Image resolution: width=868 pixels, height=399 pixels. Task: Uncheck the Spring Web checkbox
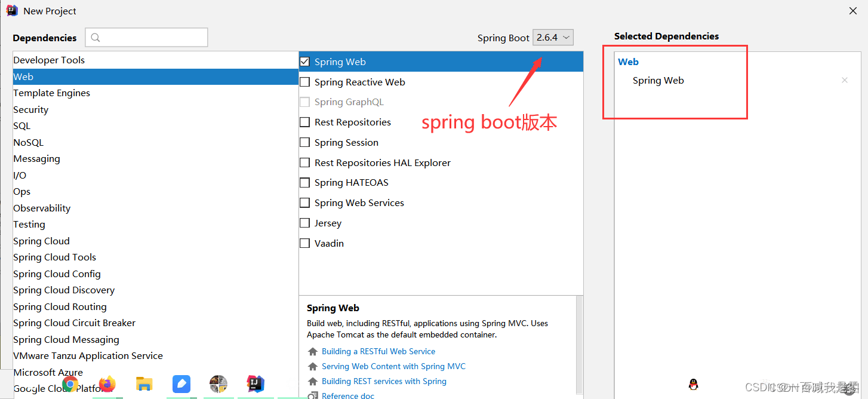(x=304, y=62)
